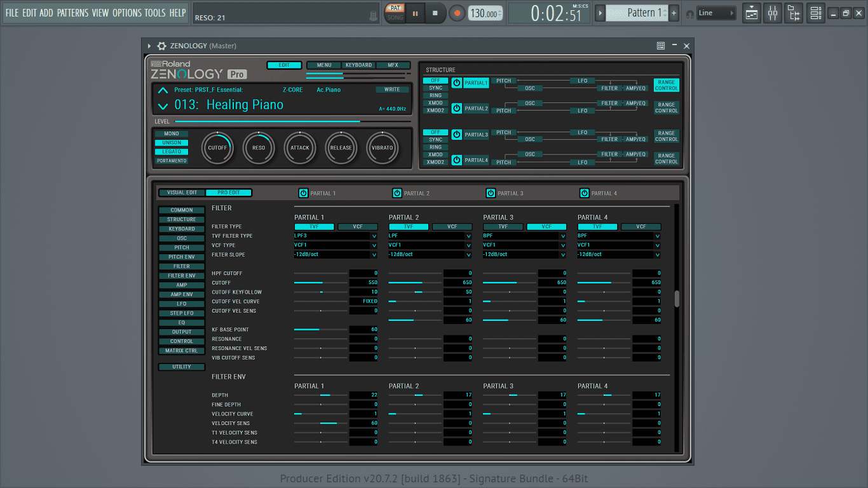Screen dimensions: 868x488
Task: Select VCF filter type for Partial 3
Action: pyautogui.click(x=546, y=226)
